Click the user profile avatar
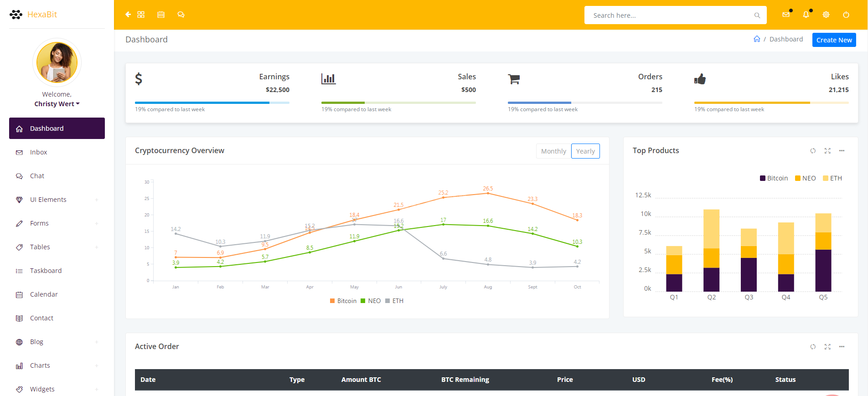This screenshot has height=396, width=868. point(57,62)
